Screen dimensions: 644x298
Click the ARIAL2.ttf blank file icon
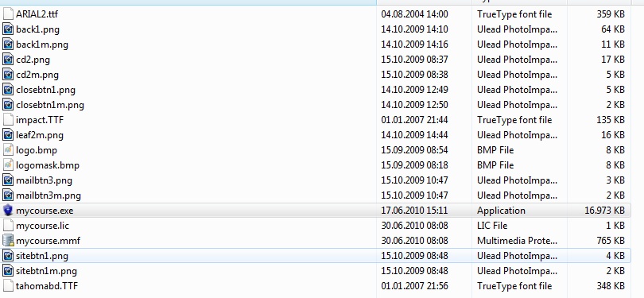[8, 14]
